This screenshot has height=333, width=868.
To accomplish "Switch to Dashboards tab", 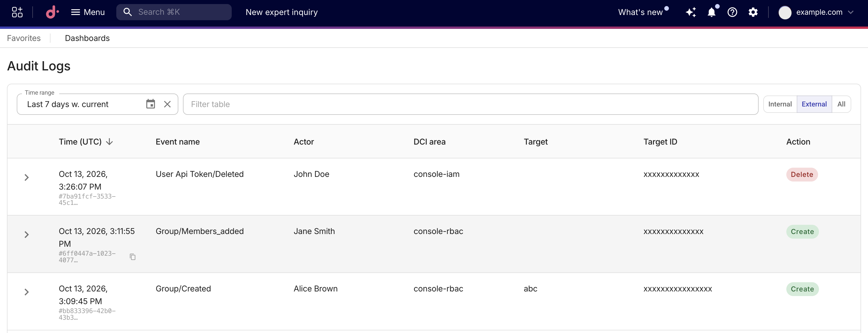I will click(87, 38).
